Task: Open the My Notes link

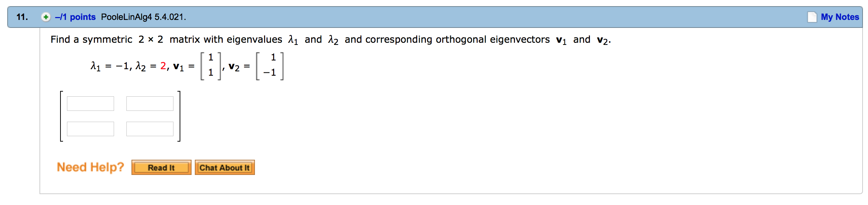Action: (x=840, y=17)
